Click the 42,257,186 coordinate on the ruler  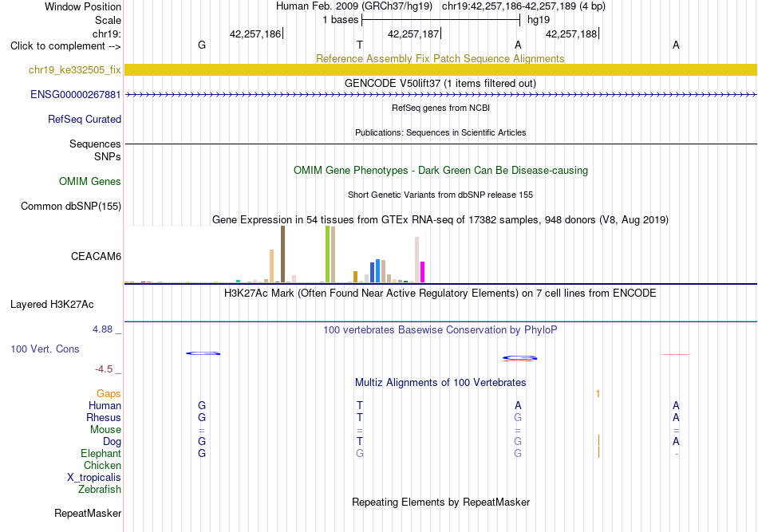click(x=255, y=33)
